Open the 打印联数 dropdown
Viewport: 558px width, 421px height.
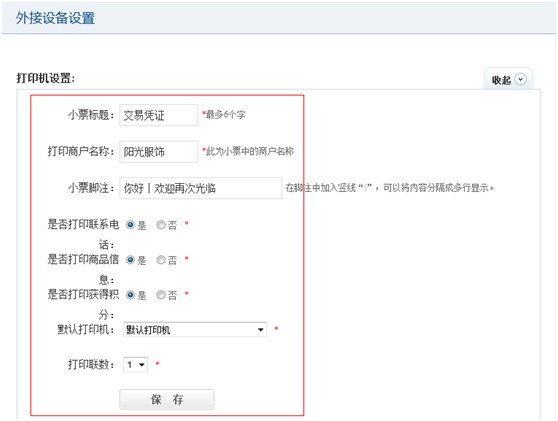point(135,364)
